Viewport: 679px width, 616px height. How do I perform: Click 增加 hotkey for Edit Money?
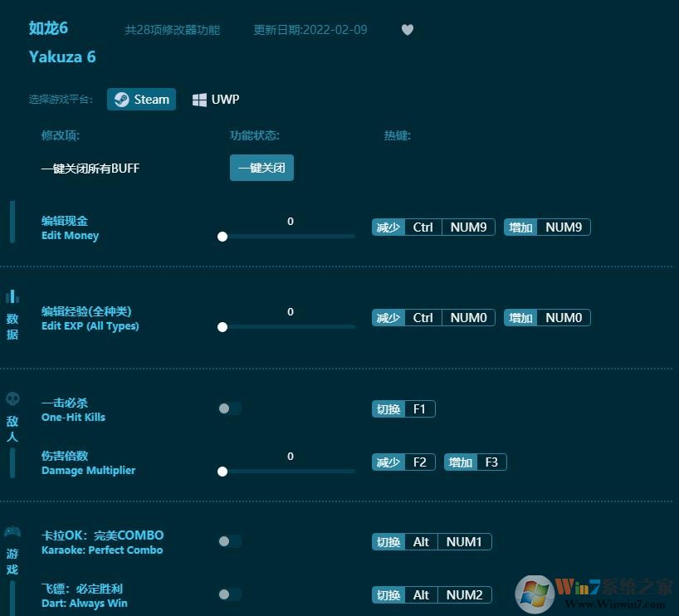520,227
